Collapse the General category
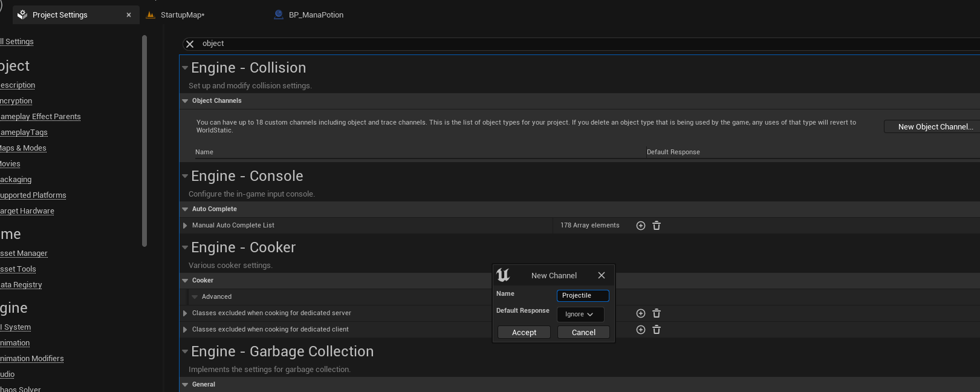The image size is (980, 392). (185, 385)
